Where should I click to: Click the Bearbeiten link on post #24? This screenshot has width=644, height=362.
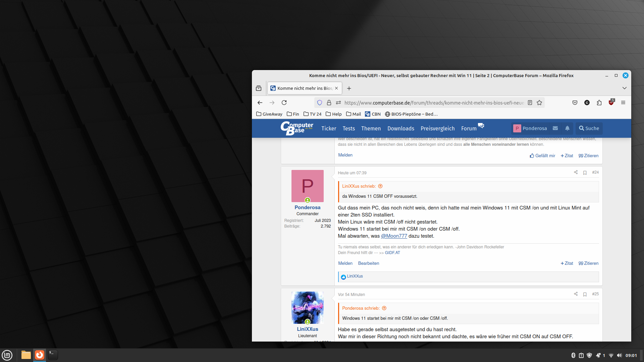coord(368,263)
